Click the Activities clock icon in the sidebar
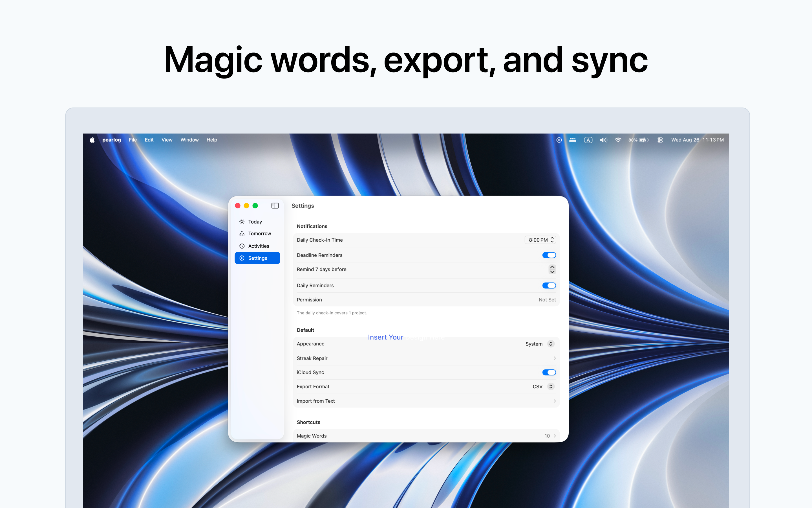This screenshot has height=508, width=812. [x=242, y=246]
